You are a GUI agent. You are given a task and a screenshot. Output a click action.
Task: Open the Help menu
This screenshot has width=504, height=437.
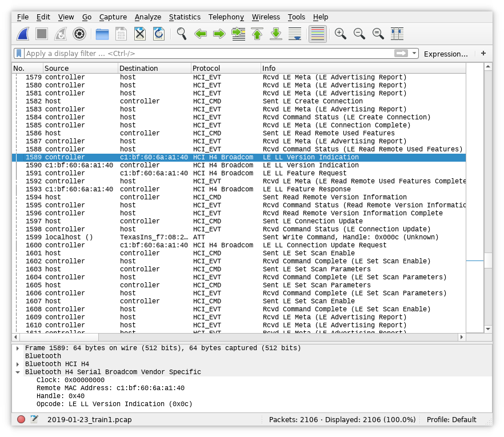(x=321, y=17)
